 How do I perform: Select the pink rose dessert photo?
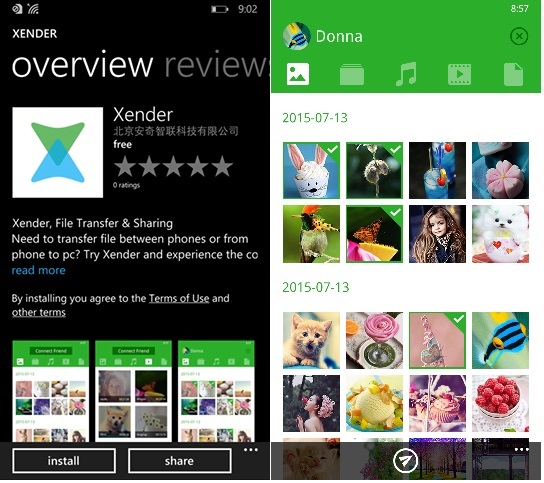[374, 340]
